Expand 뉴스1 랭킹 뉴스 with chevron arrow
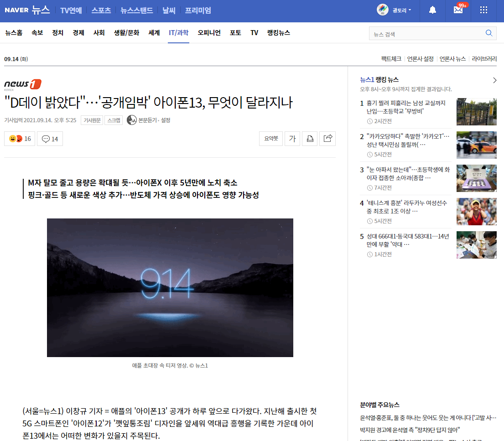 pos(495,80)
